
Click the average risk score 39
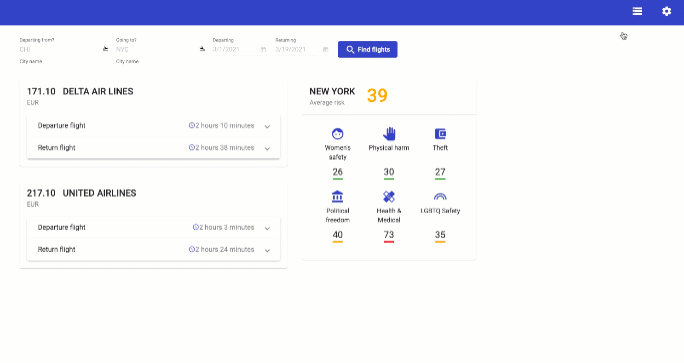click(x=377, y=95)
